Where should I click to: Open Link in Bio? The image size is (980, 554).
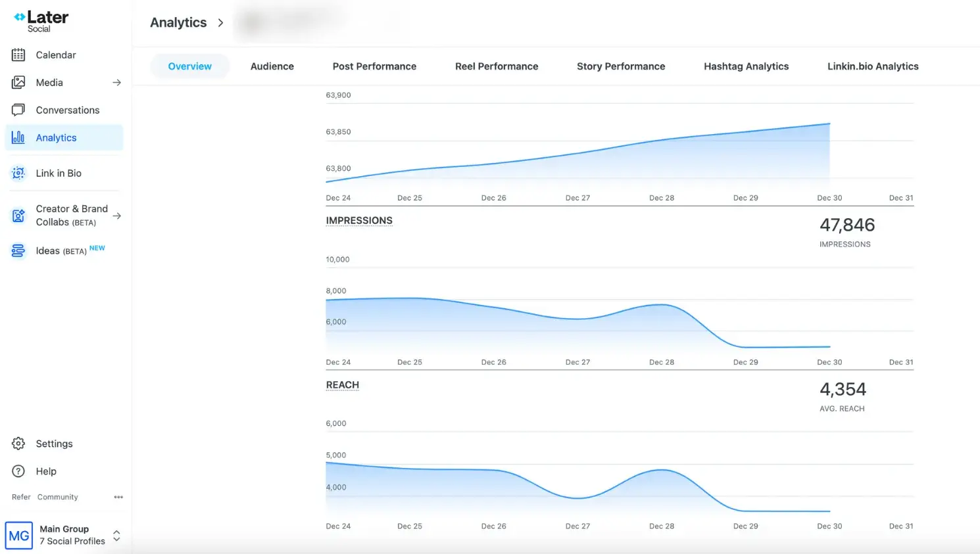(59, 173)
